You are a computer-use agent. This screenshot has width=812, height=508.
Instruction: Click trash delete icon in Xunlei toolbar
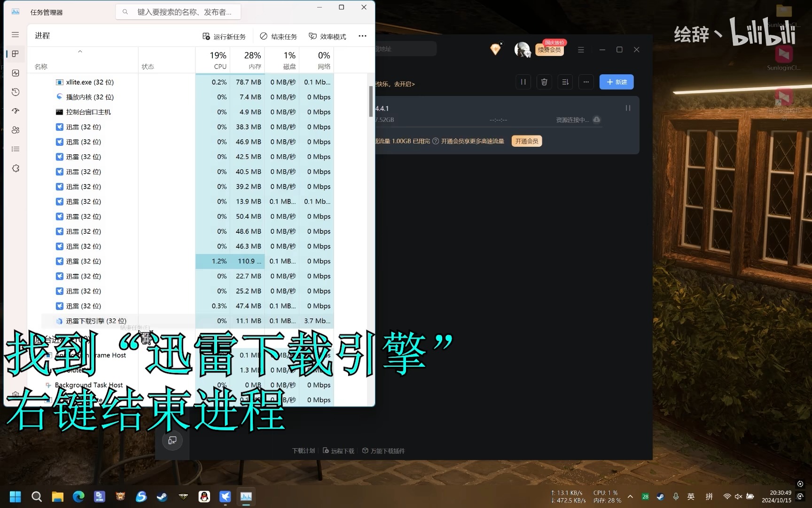(x=544, y=82)
